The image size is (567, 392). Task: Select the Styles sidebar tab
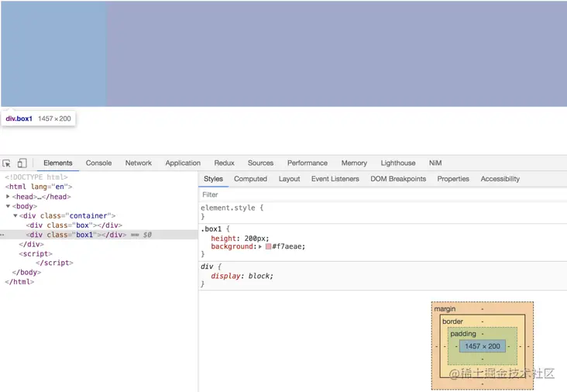pyautogui.click(x=213, y=179)
